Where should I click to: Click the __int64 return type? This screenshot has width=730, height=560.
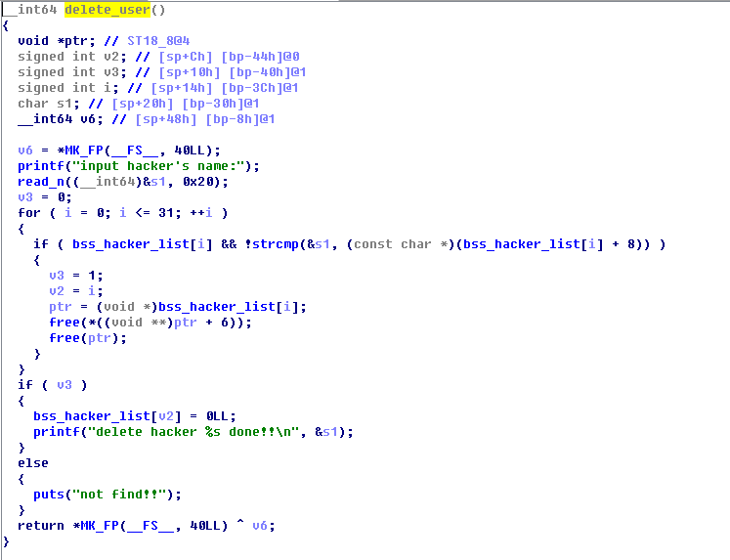tap(29, 10)
